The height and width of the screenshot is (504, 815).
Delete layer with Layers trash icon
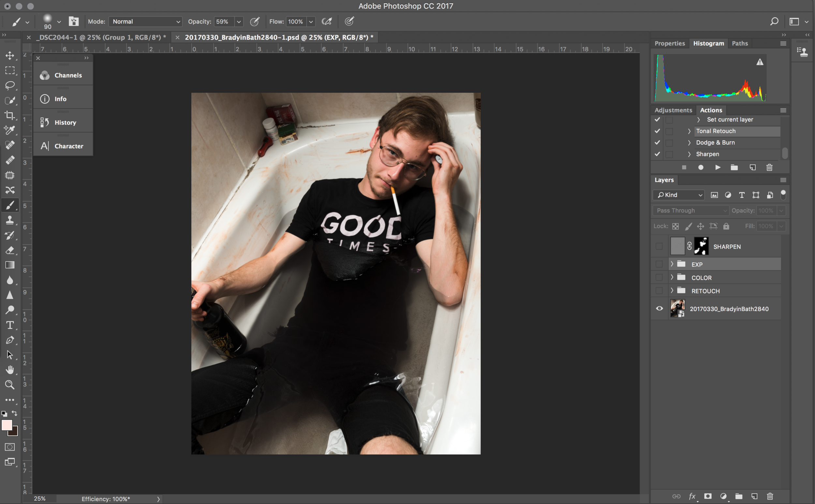point(770,496)
